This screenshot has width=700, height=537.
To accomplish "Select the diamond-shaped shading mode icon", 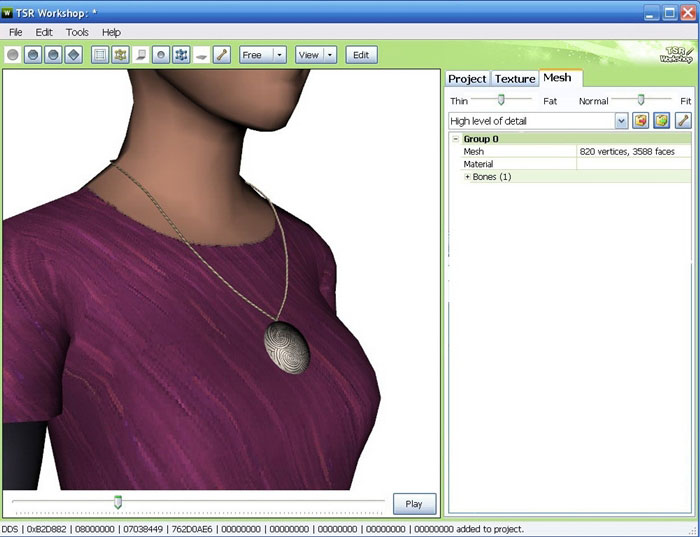I will point(73,55).
